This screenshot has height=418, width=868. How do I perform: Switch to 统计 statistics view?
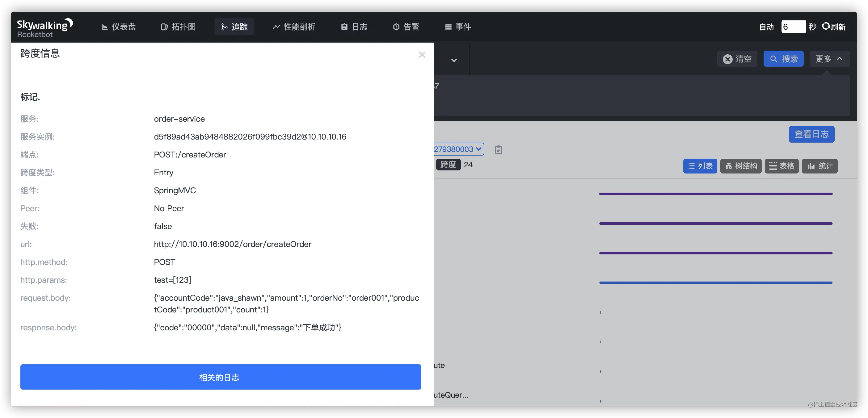820,166
